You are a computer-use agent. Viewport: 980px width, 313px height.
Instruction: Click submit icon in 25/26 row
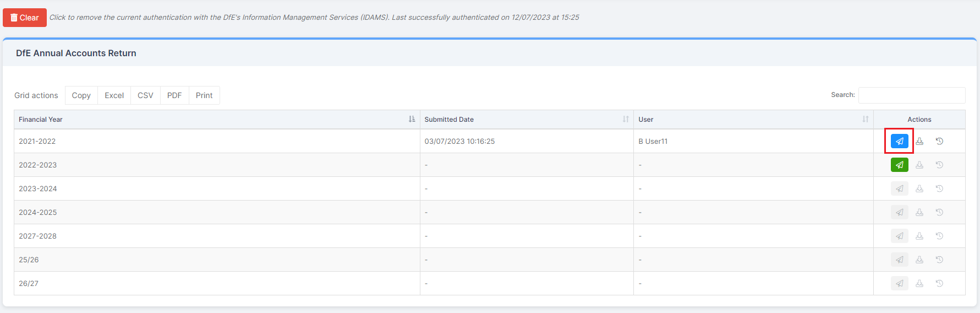pos(899,260)
